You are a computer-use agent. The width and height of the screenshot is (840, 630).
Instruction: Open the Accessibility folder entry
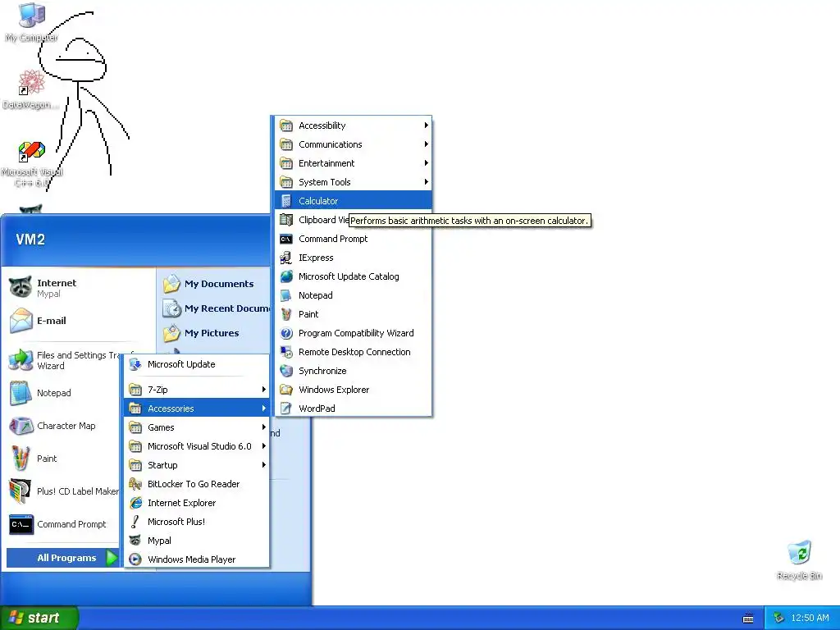pos(353,126)
